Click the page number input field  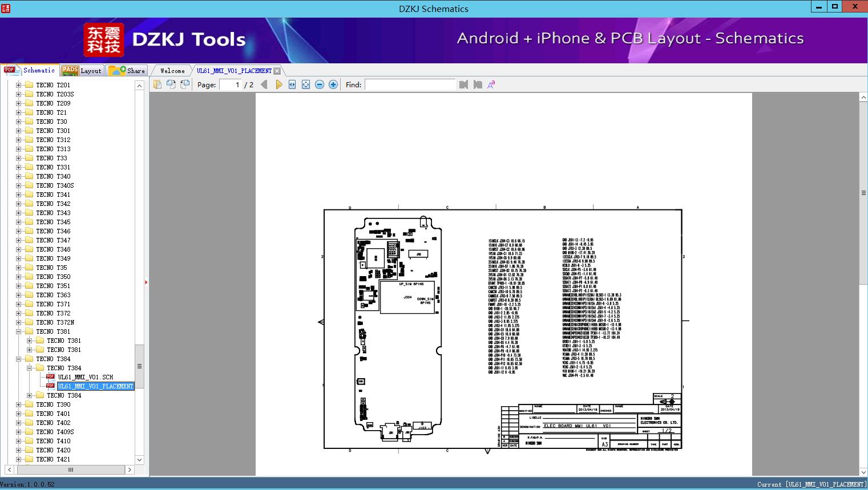[x=230, y=84]
